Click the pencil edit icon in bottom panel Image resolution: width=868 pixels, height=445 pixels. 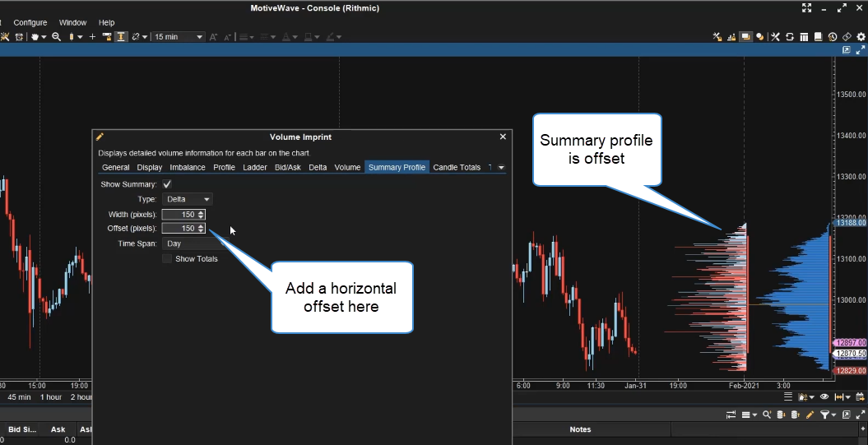[810, 415]
